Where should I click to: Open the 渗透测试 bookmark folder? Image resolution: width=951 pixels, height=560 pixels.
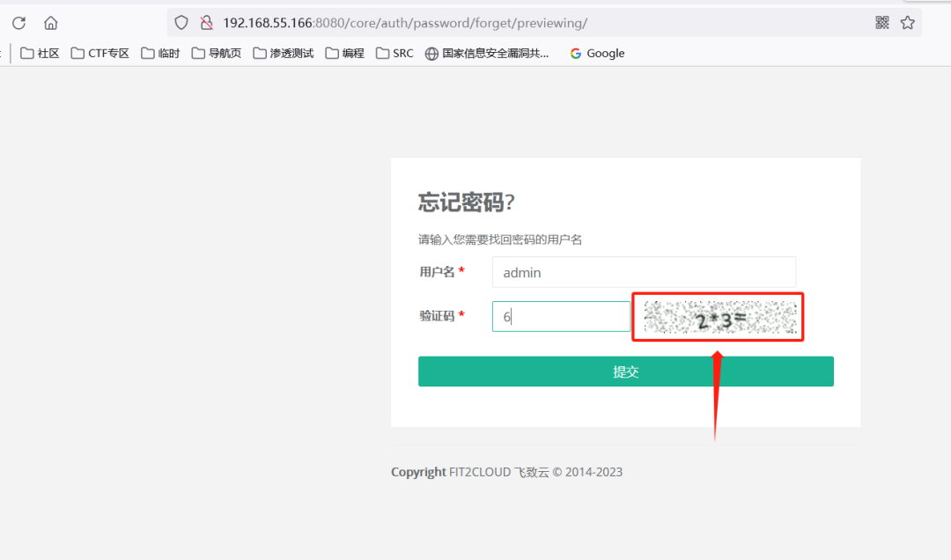(x=283, y=53)
